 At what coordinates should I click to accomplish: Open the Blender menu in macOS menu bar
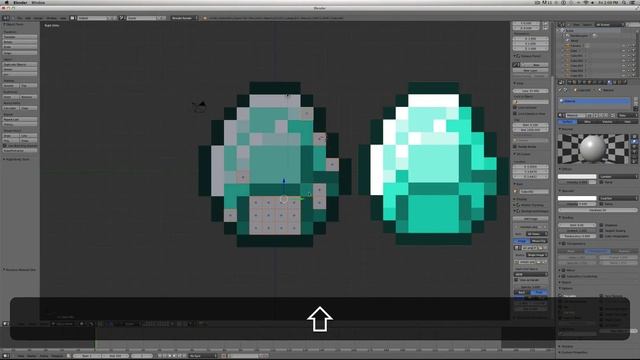point(20,2)
